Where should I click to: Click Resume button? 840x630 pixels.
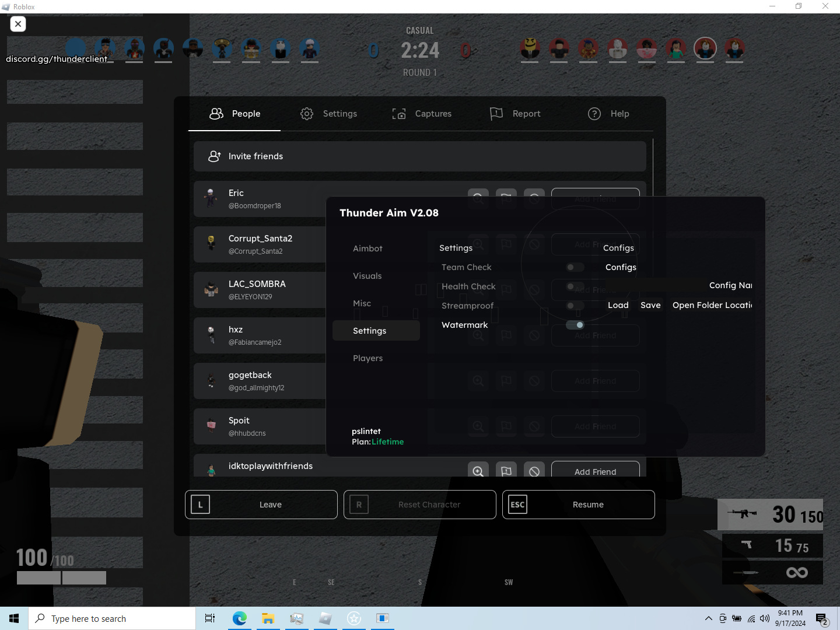pyautogui.click(x=579, y=505)
